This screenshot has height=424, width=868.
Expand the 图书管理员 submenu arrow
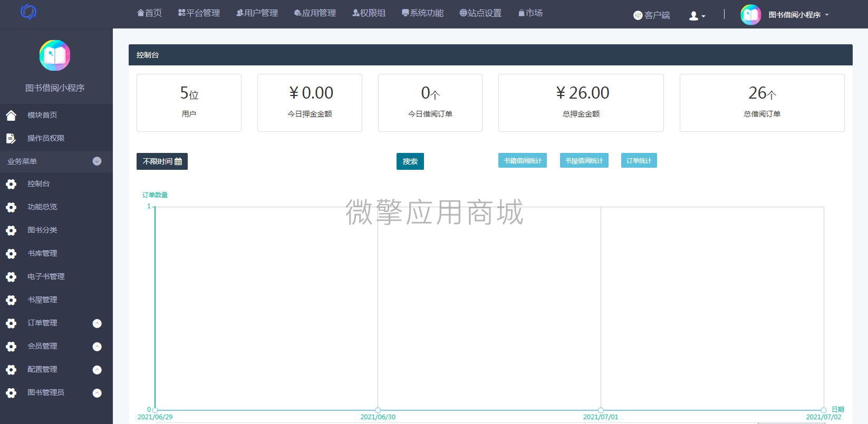tap(97, 393)
